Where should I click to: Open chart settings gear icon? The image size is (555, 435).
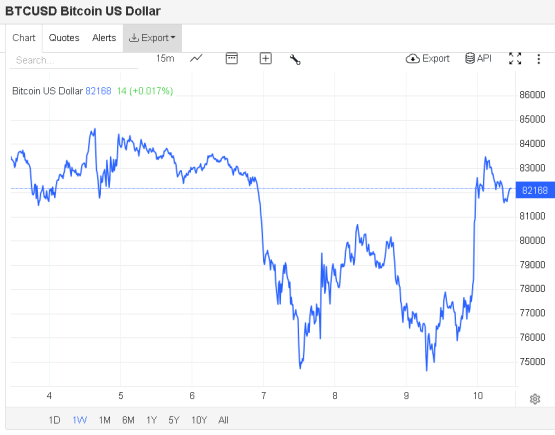tap(535, 399)
